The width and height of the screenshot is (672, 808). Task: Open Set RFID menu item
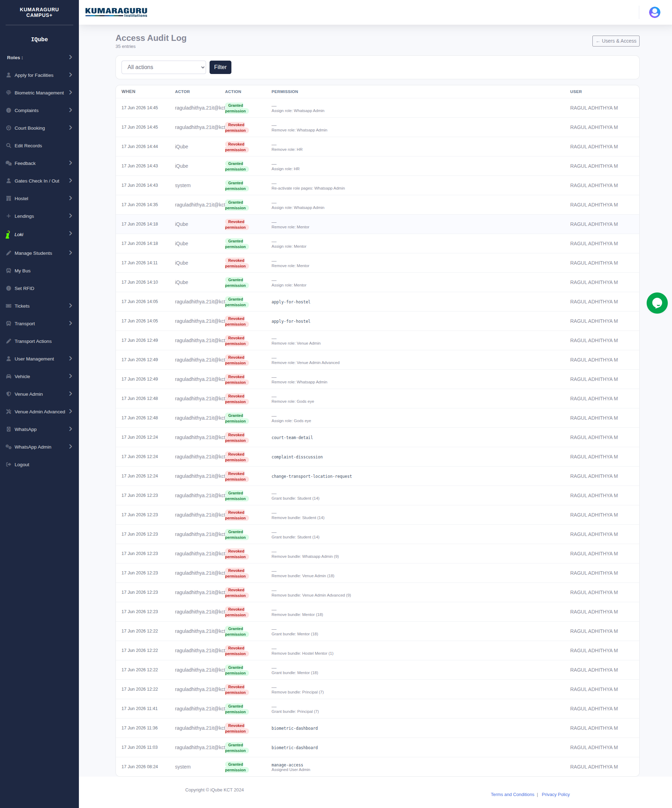click(39, 289)
